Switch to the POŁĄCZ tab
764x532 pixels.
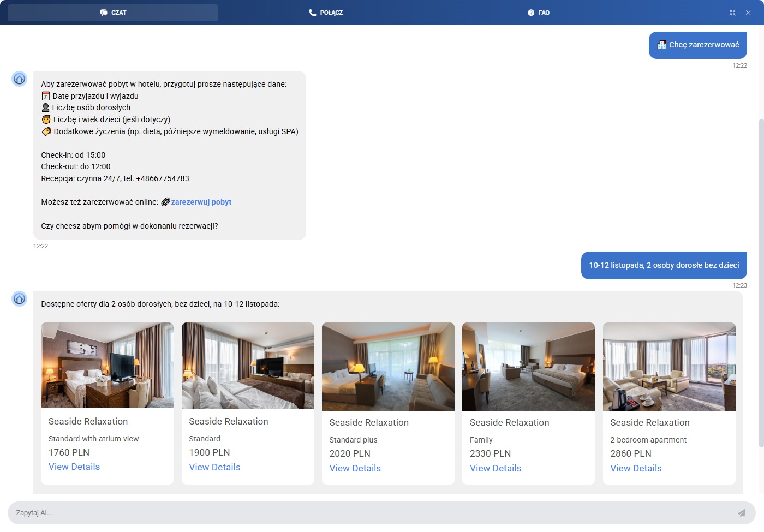click(x=326, y=13)
